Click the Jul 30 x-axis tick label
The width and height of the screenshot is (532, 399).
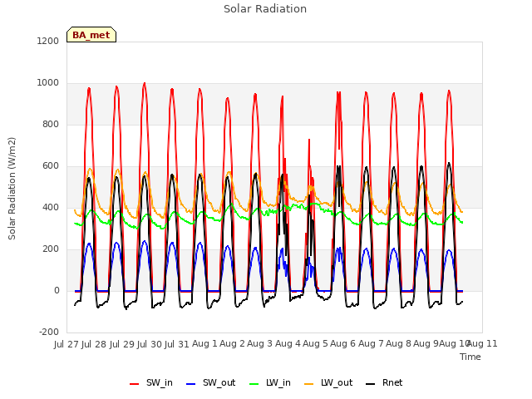click(x=150, y=344)
